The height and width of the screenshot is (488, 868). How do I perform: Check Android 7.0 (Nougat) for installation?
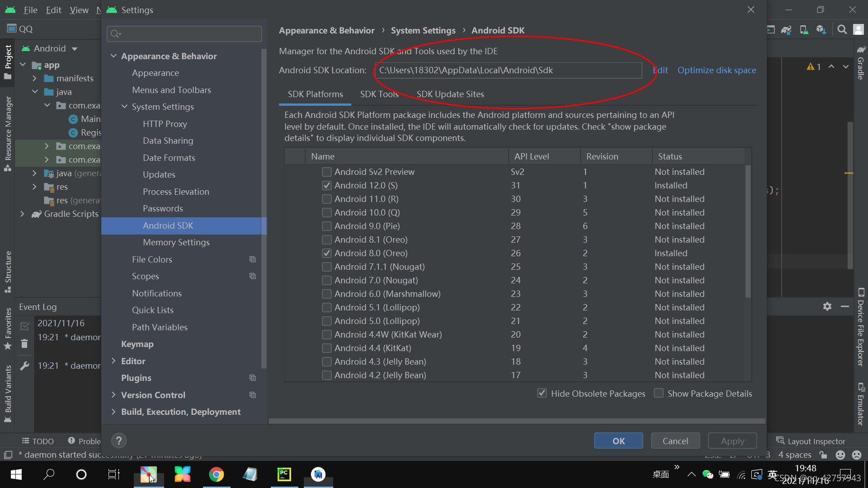pyautogui.click(x=327, y=280)
